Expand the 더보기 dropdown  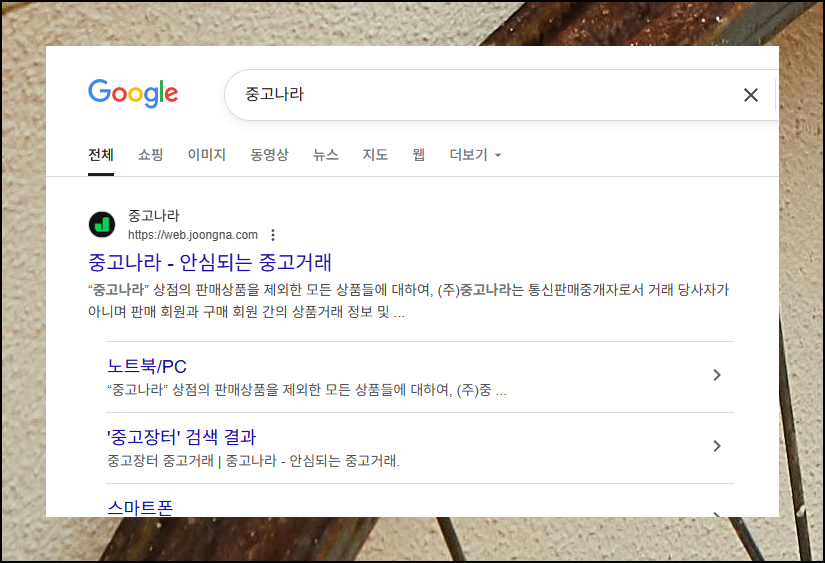476,155
